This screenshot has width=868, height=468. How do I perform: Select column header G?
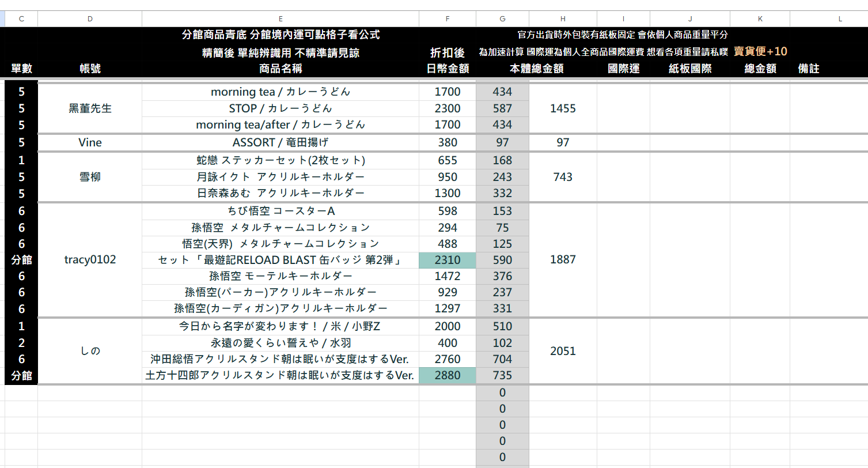tap(502, 18)
